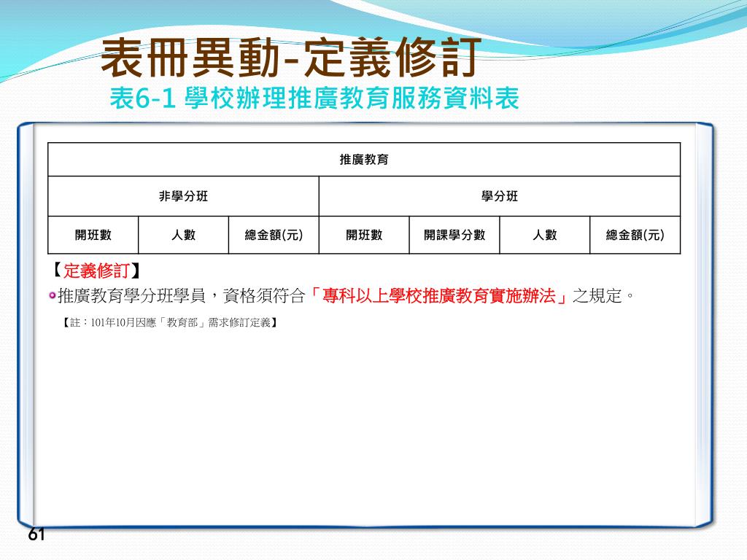Viewport: 747px width, 560px height.
Task: Click 總金額(元) under 學分班
Action: tap(635, 235)
